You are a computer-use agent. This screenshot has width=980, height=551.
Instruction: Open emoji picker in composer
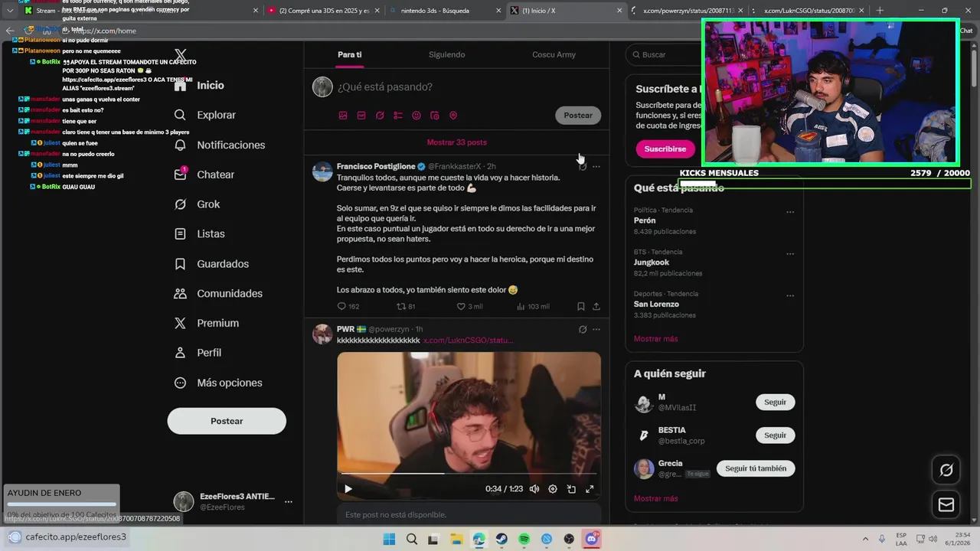pos(416,116)
